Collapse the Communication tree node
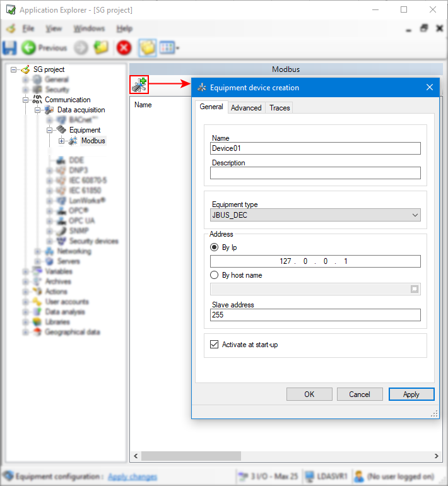This screenshot has width=448, height=486. click(27, 100)
